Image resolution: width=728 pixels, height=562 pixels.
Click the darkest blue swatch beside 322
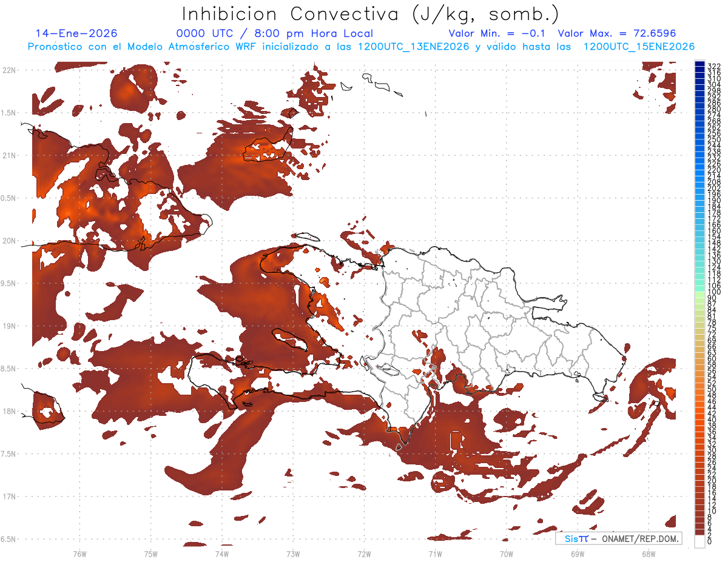tap(700, 64)
